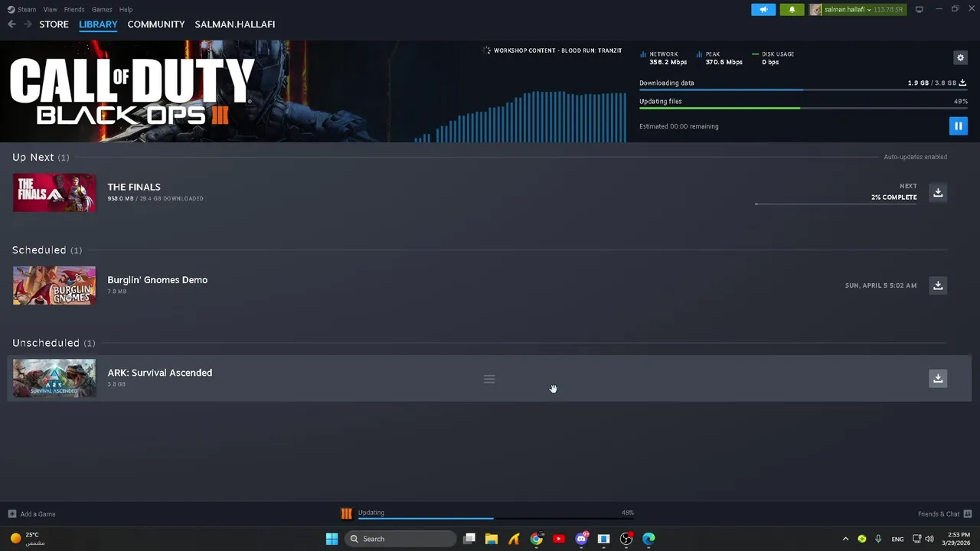980x551 pixels.
Task: Click Add a Game button
Action: 31,514
